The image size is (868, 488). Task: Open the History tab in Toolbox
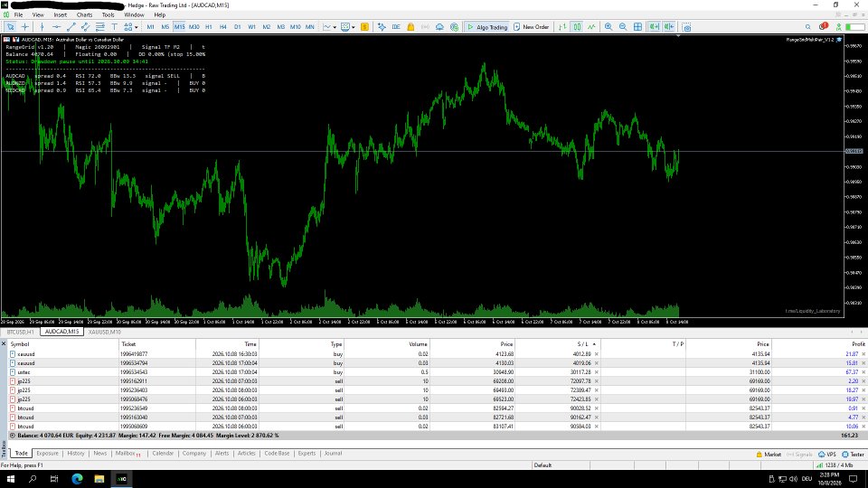point(76,453)
